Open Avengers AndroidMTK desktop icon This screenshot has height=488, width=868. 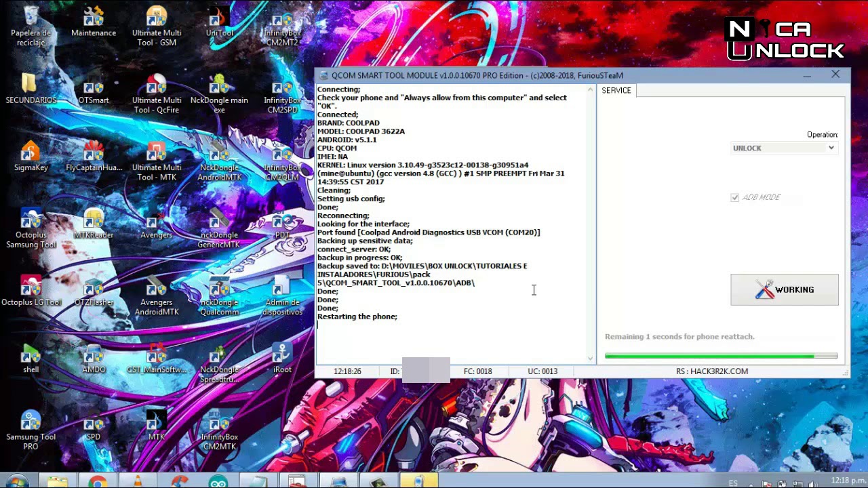[157, 295]
